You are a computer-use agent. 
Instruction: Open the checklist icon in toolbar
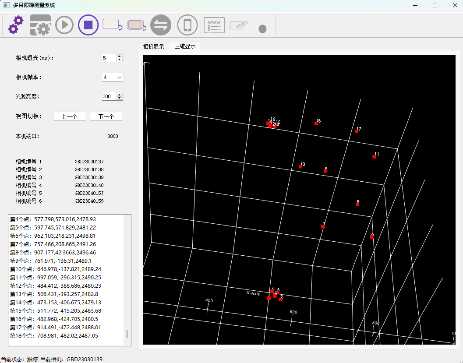click(x=214, y=25)
